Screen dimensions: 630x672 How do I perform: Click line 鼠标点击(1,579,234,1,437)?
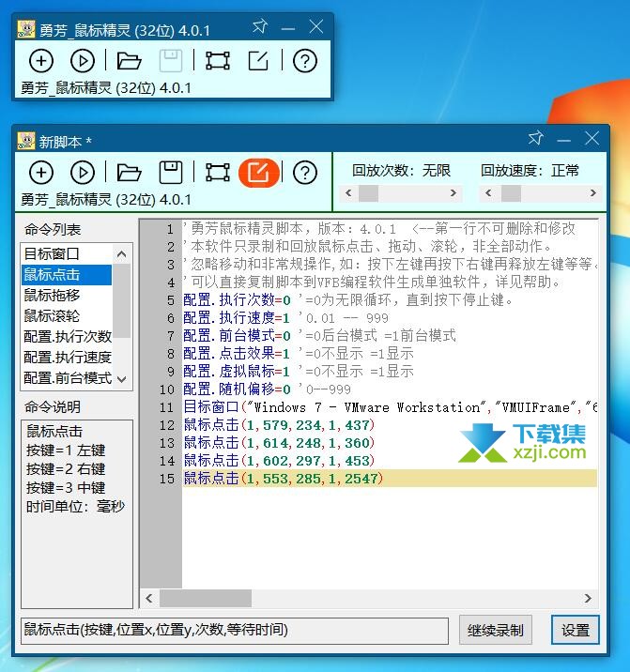[279, 425]
